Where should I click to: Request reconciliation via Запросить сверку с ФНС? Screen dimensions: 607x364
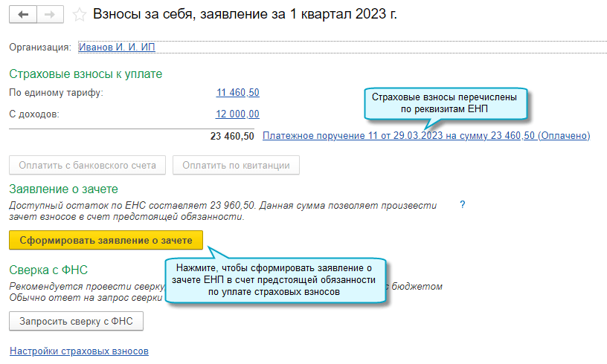76,321
